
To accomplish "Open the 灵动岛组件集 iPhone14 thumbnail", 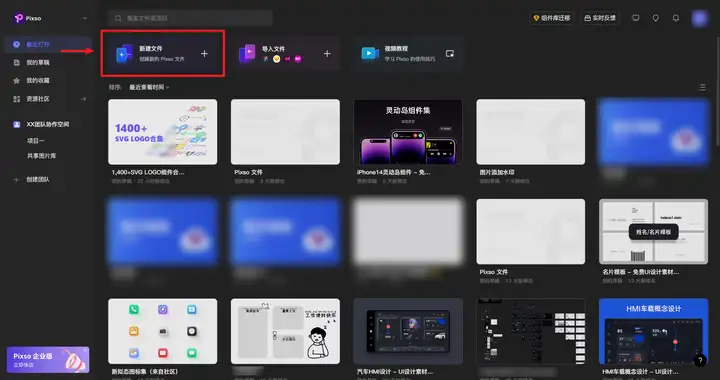I will (x=408, y=132).
